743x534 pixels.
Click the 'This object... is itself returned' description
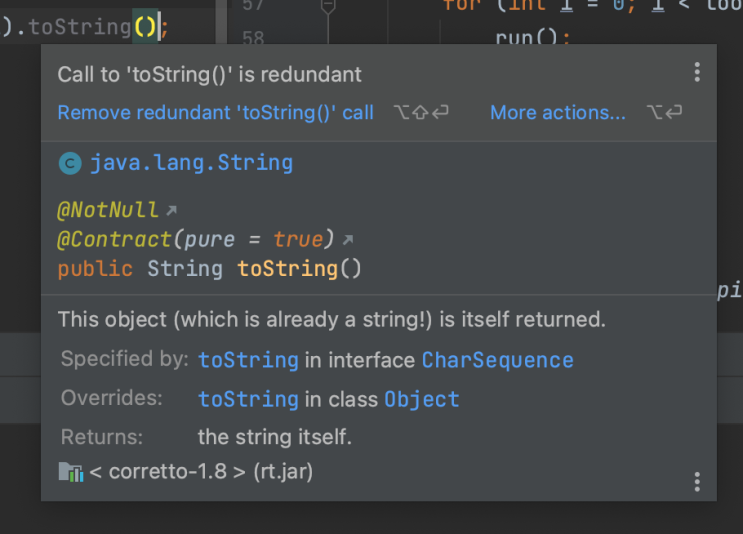tap(332, 319)
